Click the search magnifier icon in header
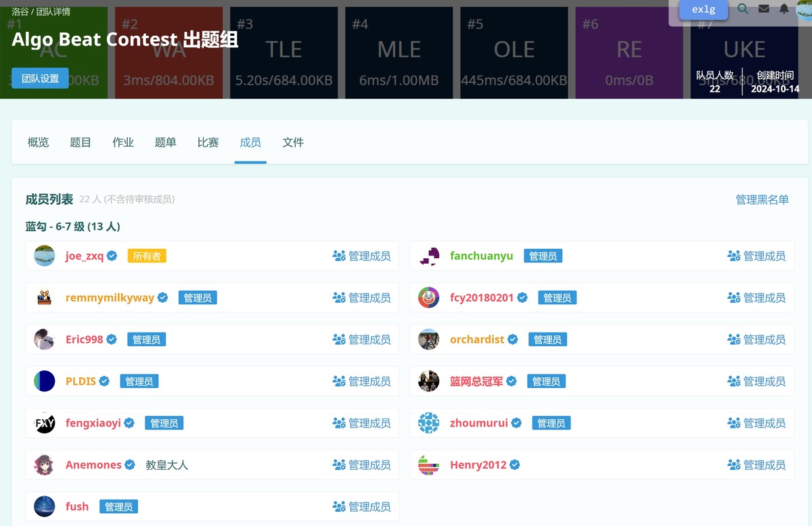Image resolution: width=812 pixels, height=526 pixels. tap(743, 9)
